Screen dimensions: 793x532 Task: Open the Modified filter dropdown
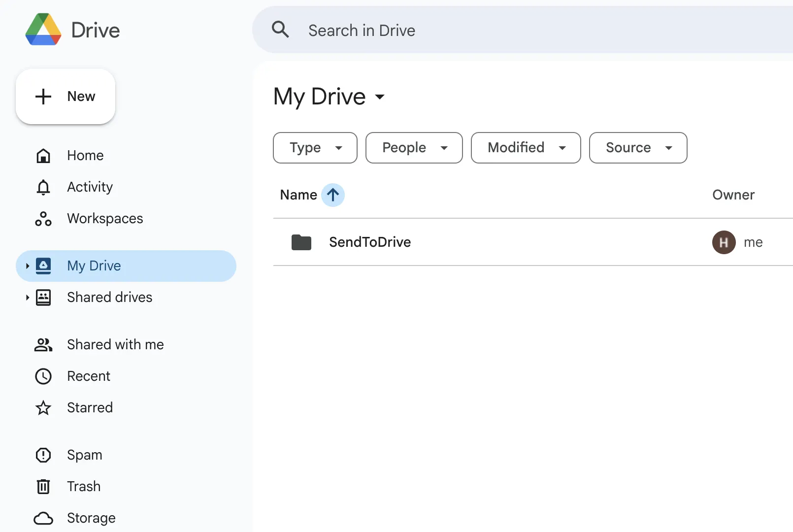(x=525, y=148)
